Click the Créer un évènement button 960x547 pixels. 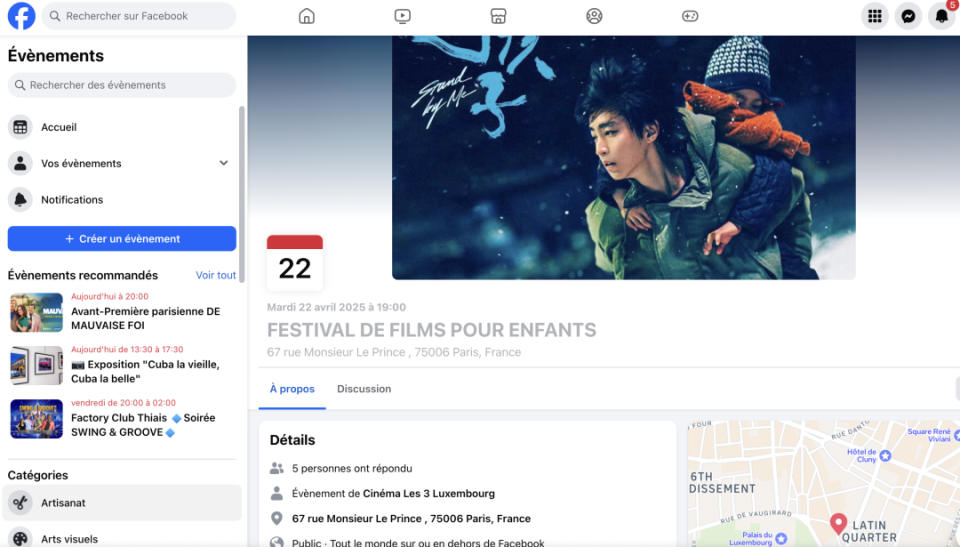[x=122, y=239]
